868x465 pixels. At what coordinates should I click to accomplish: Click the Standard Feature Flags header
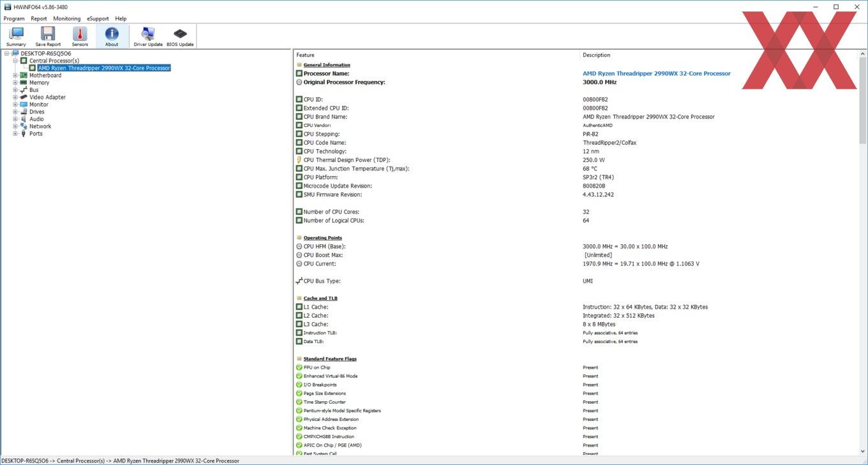[330, 359]
